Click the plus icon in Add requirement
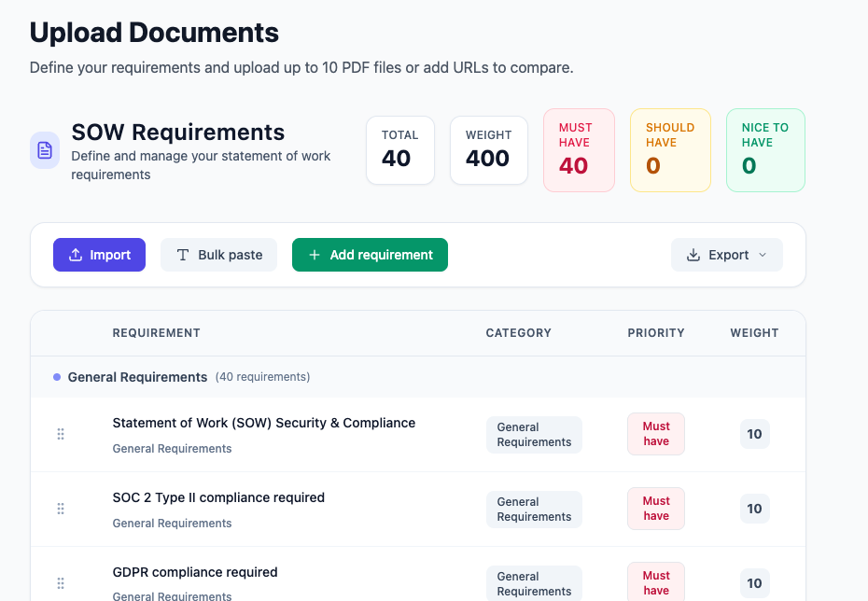 click(x=315, y=255)
